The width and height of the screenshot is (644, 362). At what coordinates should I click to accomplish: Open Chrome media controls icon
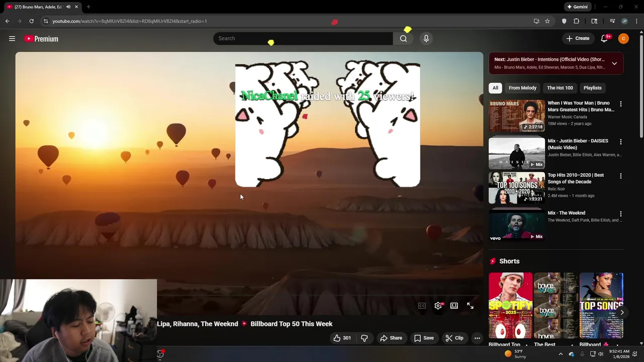pos(612,21)
